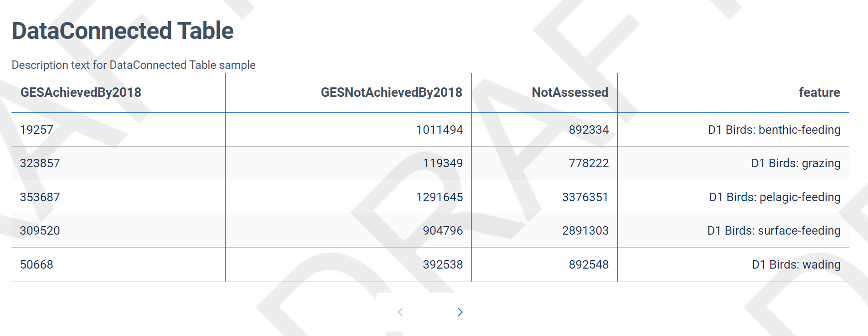Click cell value 3376351
The height and width of the screenshot is (336, 868).
click(585, 197)
